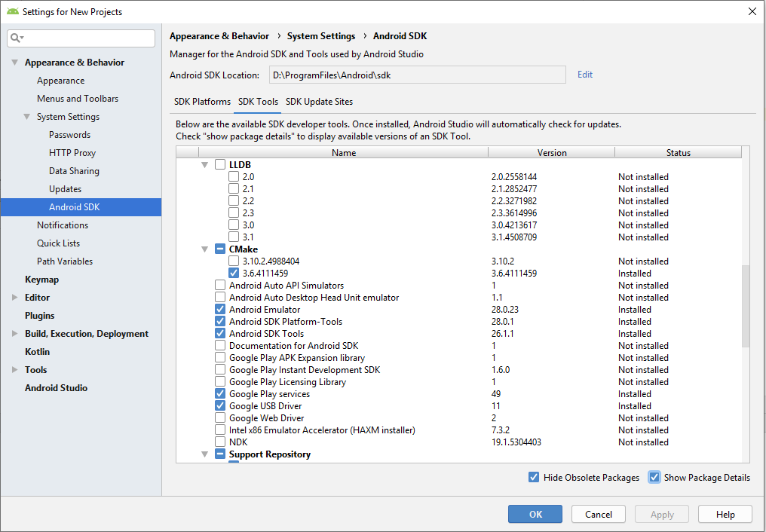Open Notifications settings
Viewport: 766px width, 532px height.
pyautogui.click(x=63, y=225)
